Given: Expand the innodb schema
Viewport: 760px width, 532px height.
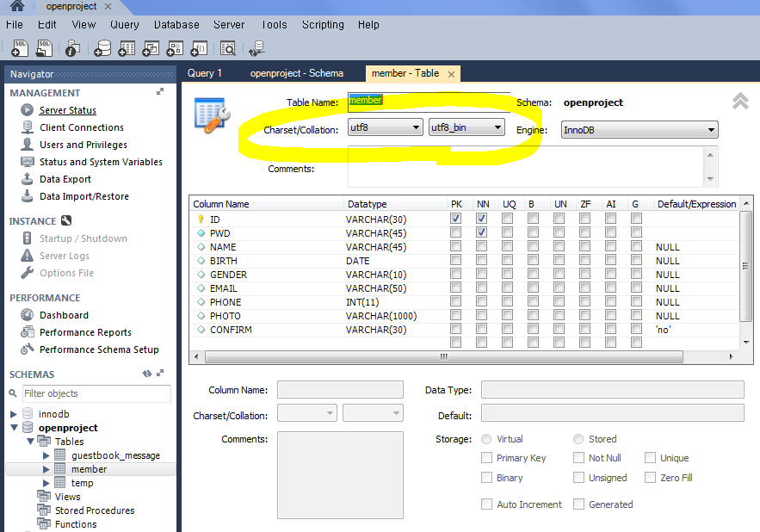Looking at the screenshot, I should pyautogui.click(x=14, y=414).
